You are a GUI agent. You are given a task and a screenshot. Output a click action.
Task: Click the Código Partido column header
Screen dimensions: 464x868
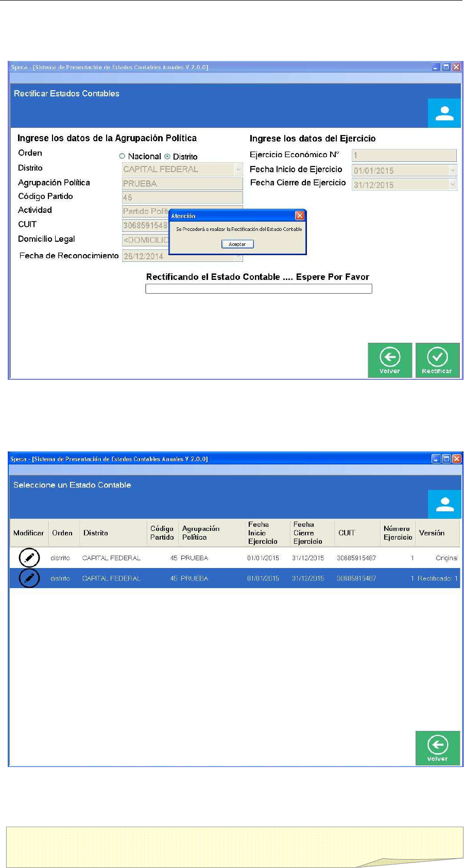[162, 533]
